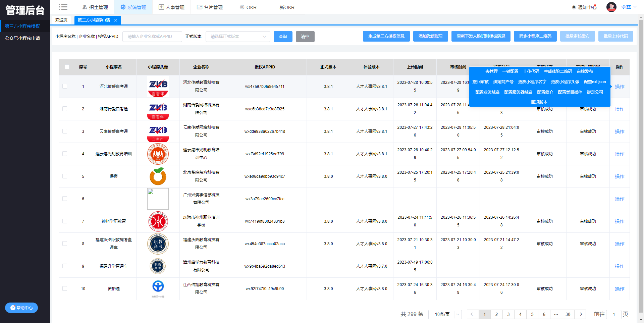Open the 帮助中心 help button
Image resolution: width=644 pixels, height=323 pixels.
(x=21, y=308)
